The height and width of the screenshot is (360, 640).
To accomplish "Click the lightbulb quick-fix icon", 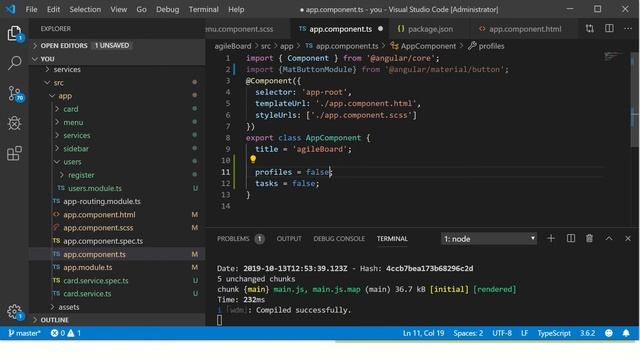I will (x=253, y=159).
